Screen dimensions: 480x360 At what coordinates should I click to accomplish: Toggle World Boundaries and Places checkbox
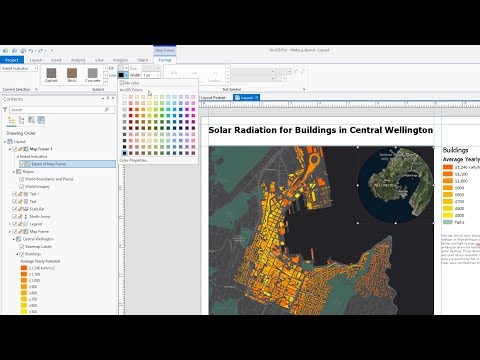tap(22, 179)
